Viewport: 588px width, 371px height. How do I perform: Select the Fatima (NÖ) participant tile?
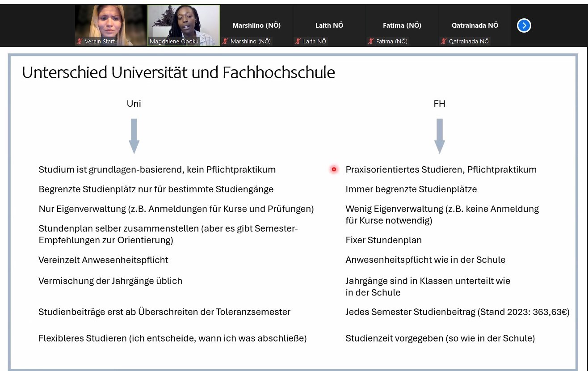point(402,25)
